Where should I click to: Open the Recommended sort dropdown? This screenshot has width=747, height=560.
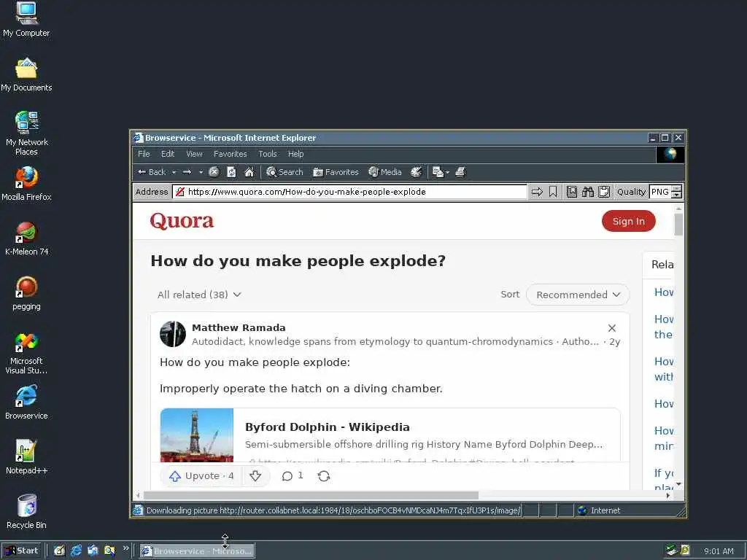(578, 295)
